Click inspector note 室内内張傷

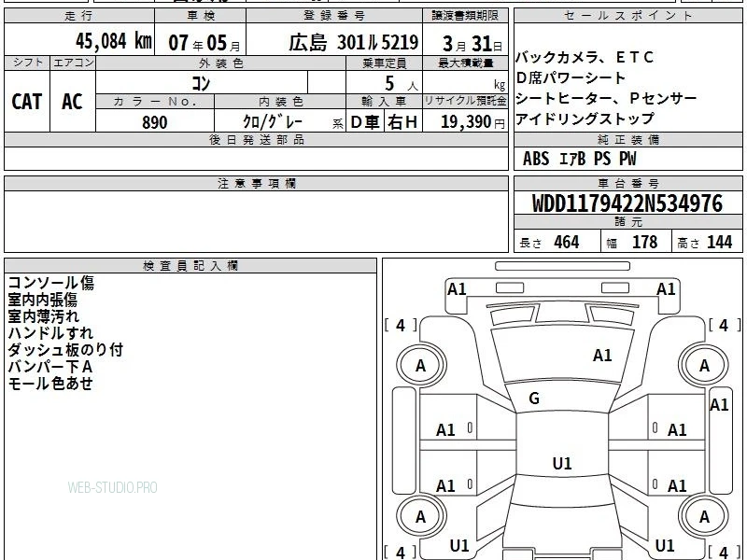coord(42,300)
